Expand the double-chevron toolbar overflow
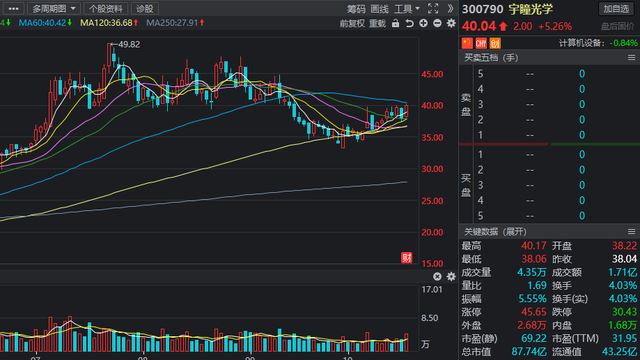 (450, 9)
